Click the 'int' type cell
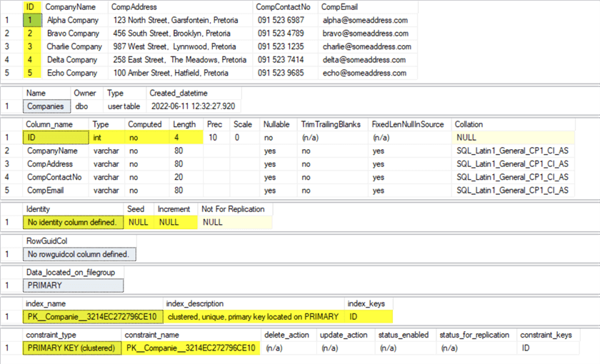 point(106,137)
